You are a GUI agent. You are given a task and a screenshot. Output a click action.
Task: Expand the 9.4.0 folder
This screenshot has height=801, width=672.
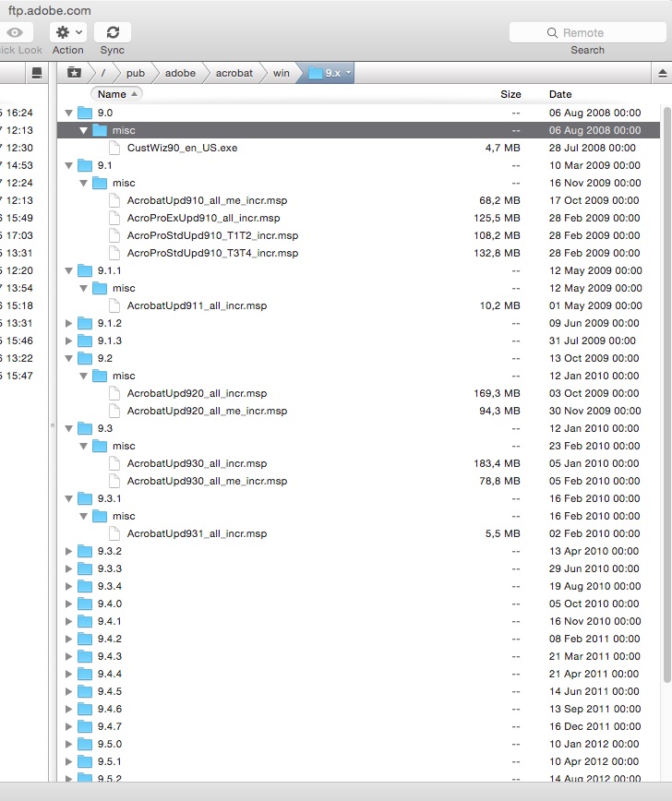tap(69, 604)
